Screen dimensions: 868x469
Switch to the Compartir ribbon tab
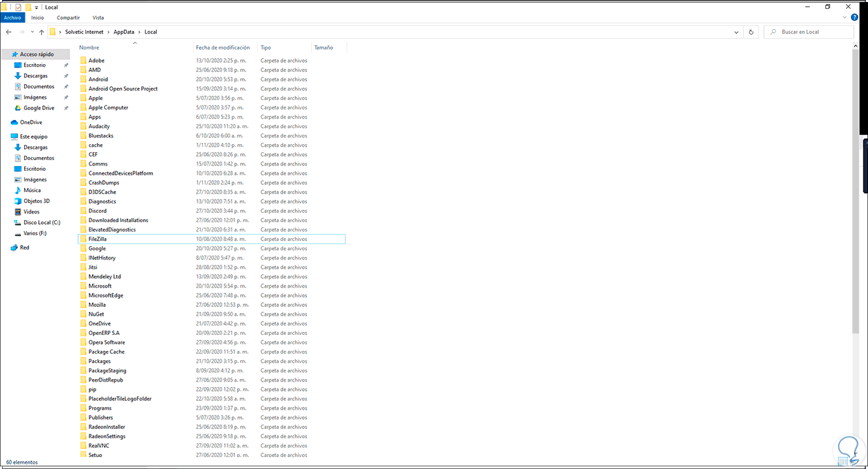(67, 18)
